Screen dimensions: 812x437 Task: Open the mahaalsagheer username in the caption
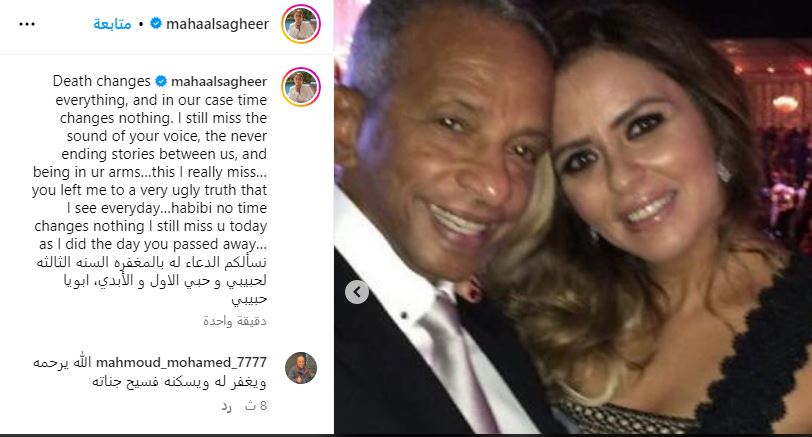(219, 82)
